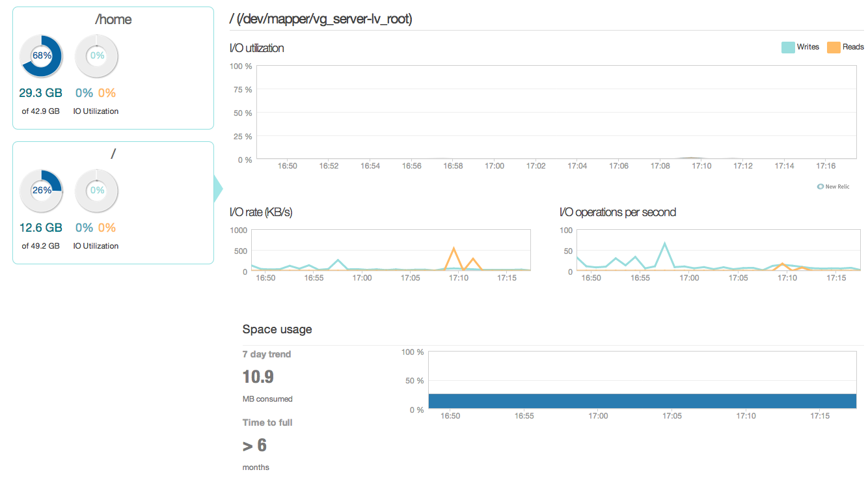Screen dimensions: 868x485
Task: Toggle the Writes legend series
Action: 800,47
